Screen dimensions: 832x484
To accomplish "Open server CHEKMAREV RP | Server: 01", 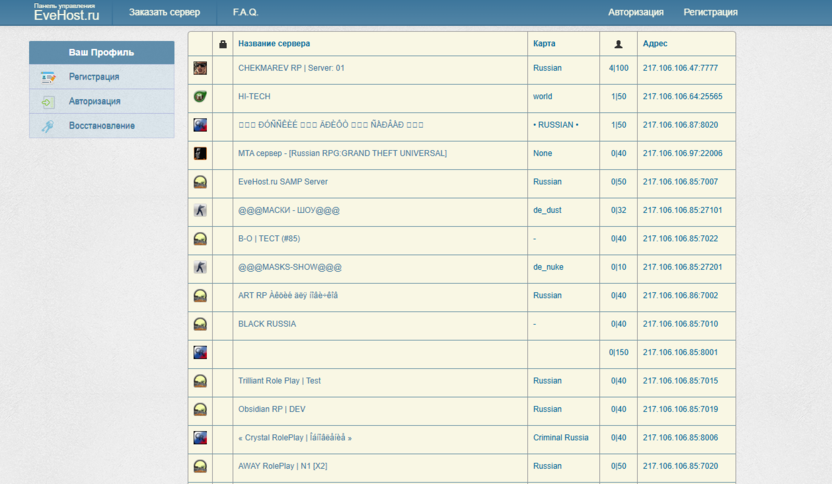I will tap(291, 68).
